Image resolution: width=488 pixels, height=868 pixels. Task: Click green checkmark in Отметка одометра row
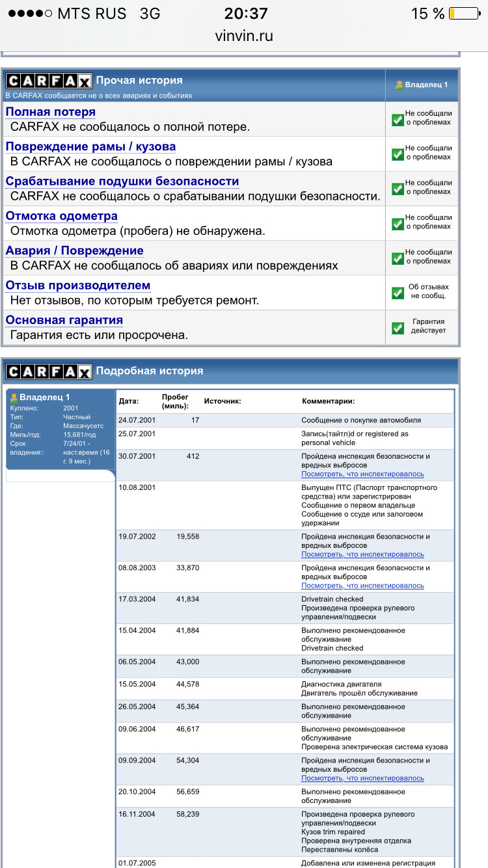tap(398, 224)
